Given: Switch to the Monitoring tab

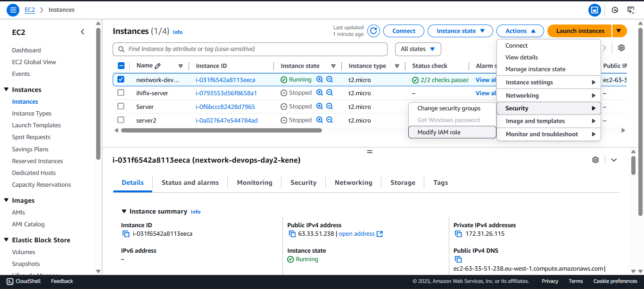Looking at the screenshot, I should (x=255, y=183).
